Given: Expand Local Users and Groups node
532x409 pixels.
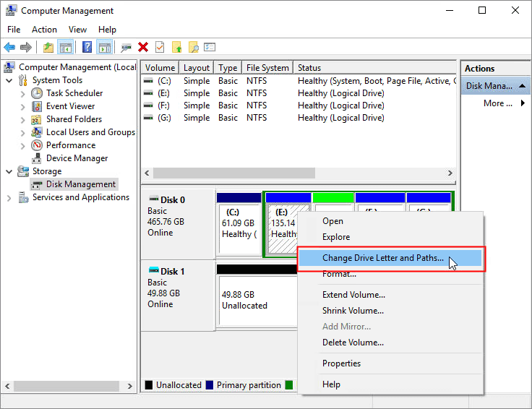Looking at the screenshot, I should (x=22, y=133).
